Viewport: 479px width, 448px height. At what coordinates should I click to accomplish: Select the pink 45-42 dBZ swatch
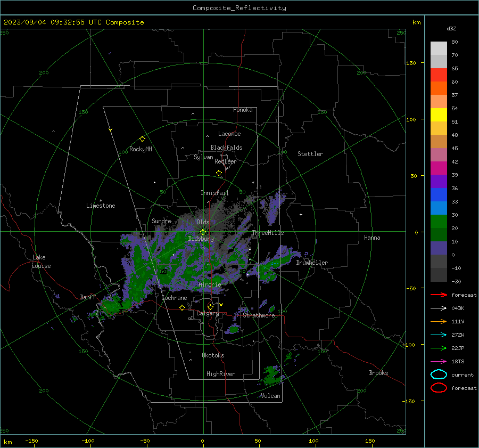[x=439, y=154]
